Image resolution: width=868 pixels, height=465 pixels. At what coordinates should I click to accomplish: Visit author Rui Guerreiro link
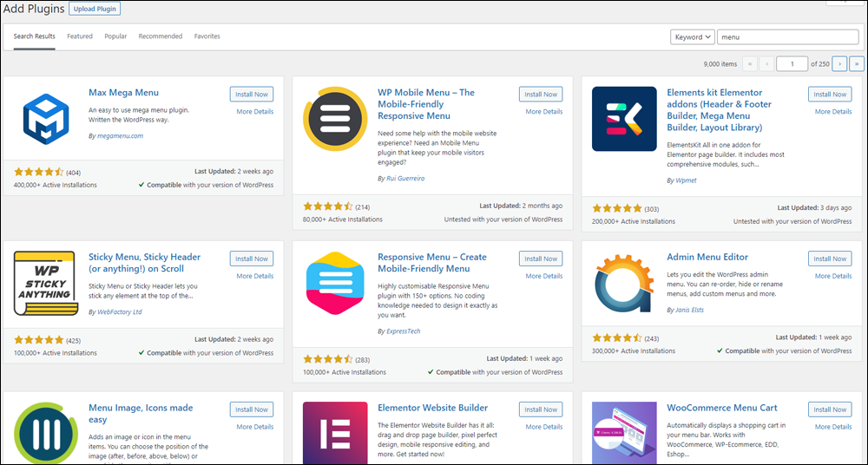(x=405, y=178)
